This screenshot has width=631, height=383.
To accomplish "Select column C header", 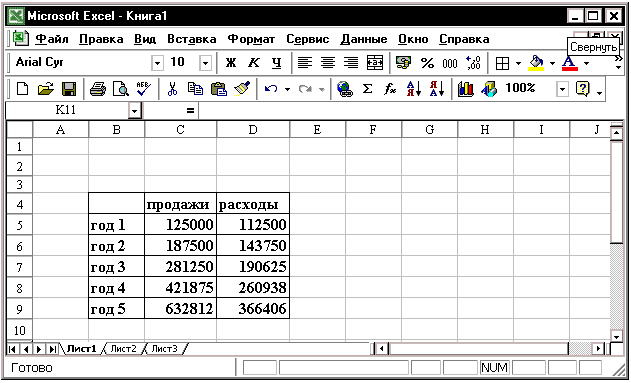I will tap(180, 130).
